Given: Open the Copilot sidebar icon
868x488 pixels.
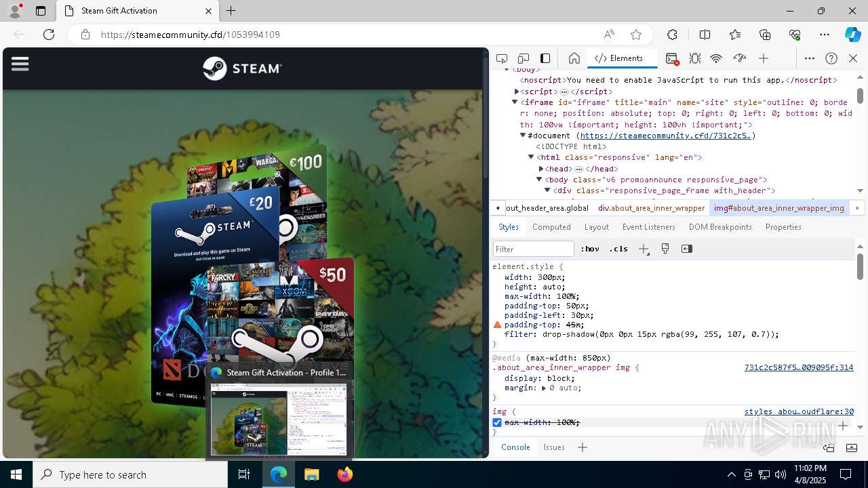Looking at the screenshot, I should 852,35.
